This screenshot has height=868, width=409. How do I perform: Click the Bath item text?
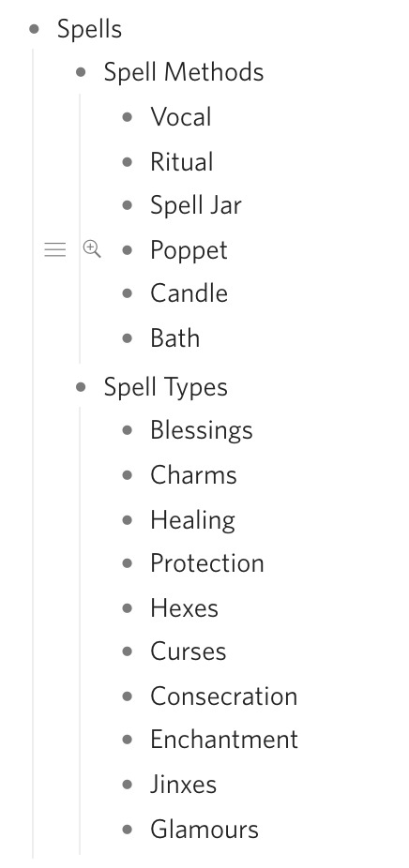[175, 338]
